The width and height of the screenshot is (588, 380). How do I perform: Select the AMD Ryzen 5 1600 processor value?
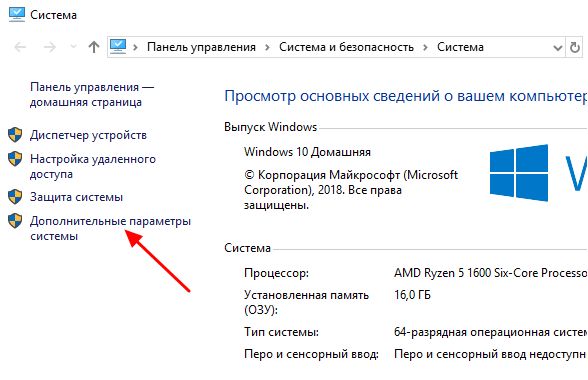point(490,273)
